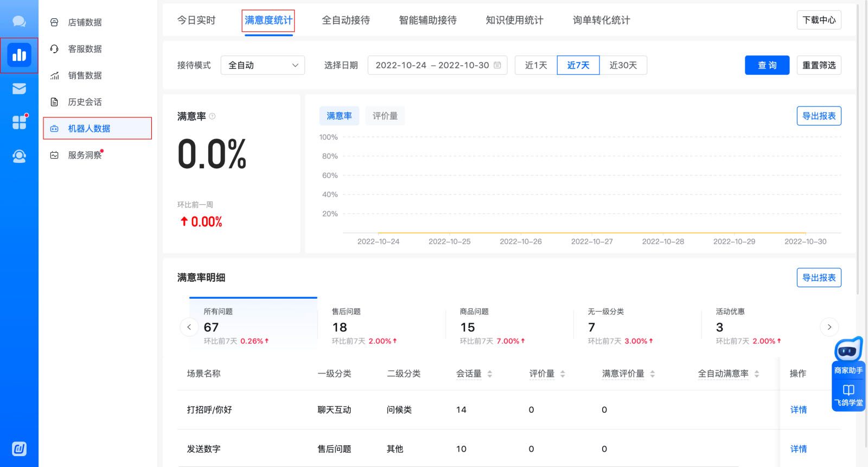Image resolution: width=868 pixels, height=467 pixels.
Task: Select the 近1天 range option
Action: (536, 65)
